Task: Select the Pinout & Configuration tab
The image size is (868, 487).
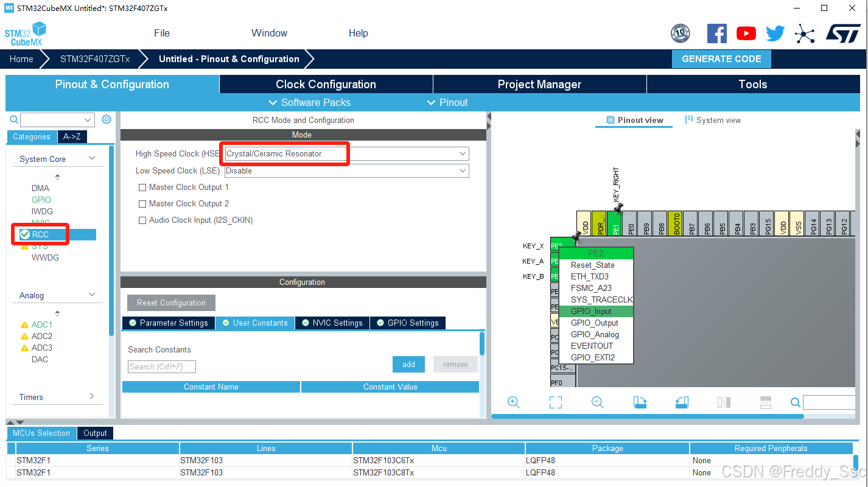Action: click(112, 85)
